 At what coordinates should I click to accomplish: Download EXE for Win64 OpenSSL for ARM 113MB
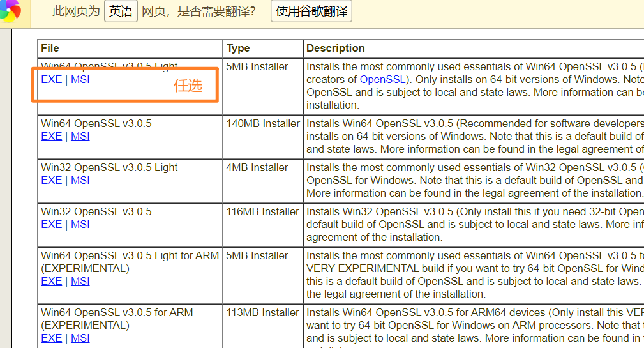coord(51,338)
